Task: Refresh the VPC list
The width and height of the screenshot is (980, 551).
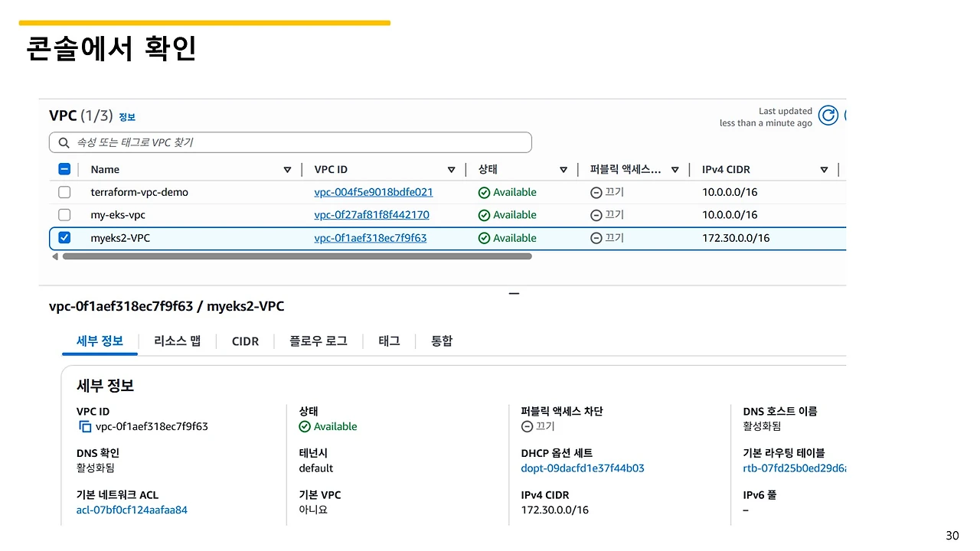Action: (828, 116)
